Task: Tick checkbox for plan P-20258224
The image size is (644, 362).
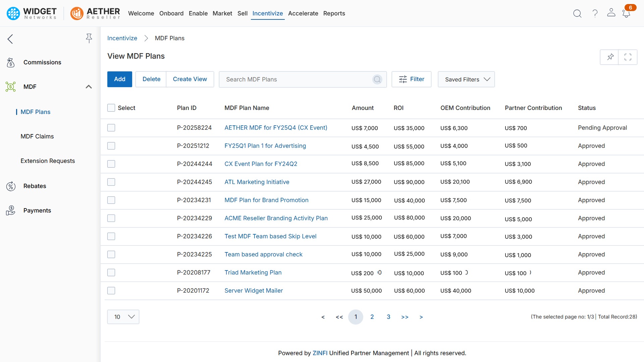Action: [111, 128]
